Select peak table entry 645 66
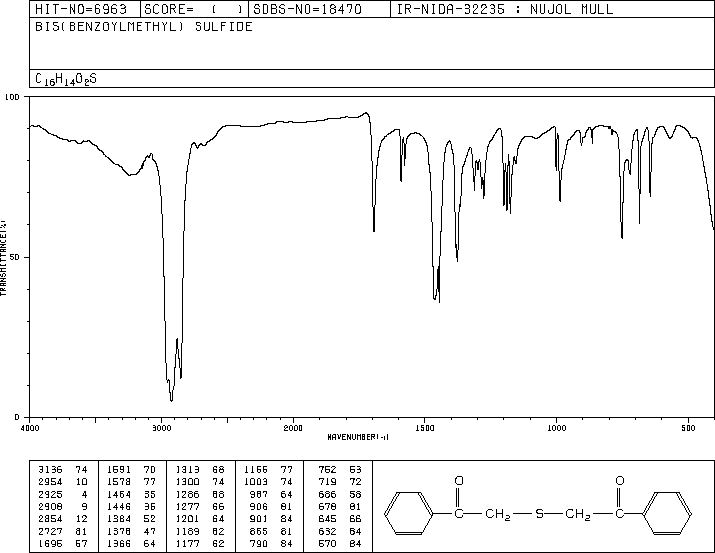The height and width of the screenshot is (553, 715). tap(340, 519)
